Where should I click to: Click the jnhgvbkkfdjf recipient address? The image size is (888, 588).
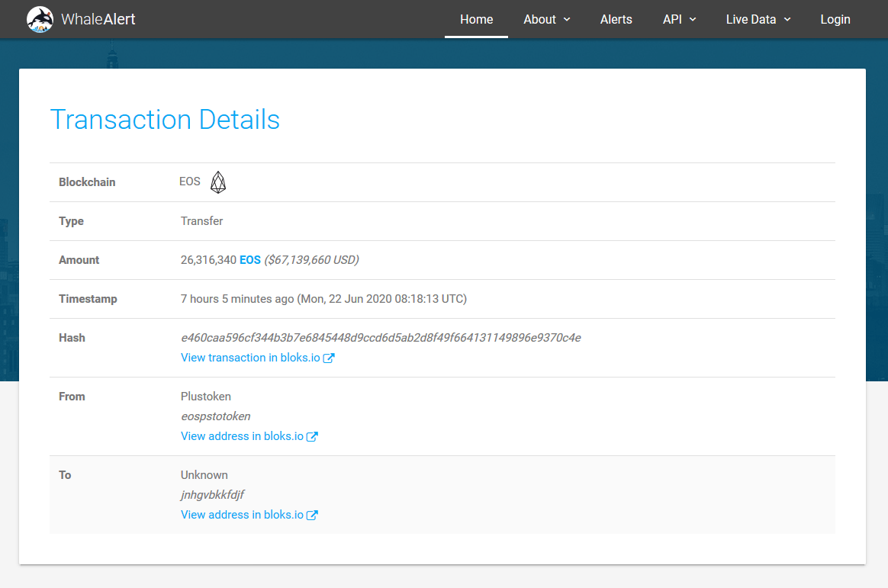212,495
